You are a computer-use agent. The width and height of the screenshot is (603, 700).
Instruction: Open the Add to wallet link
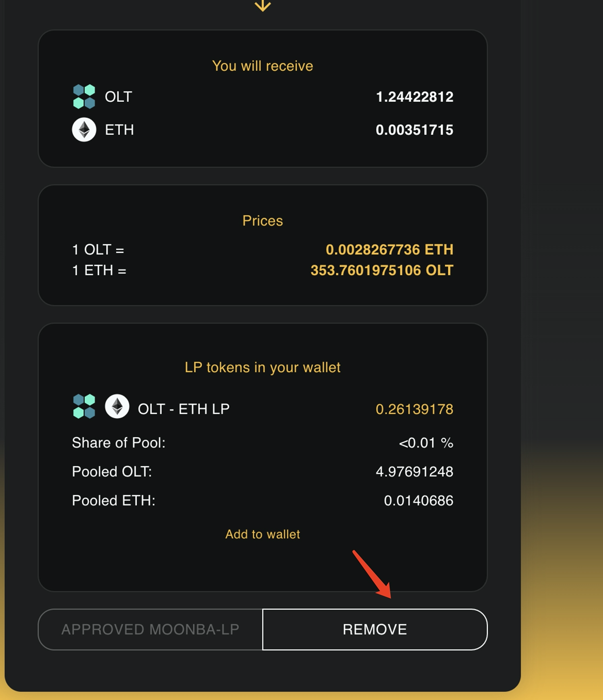(262, 534)
